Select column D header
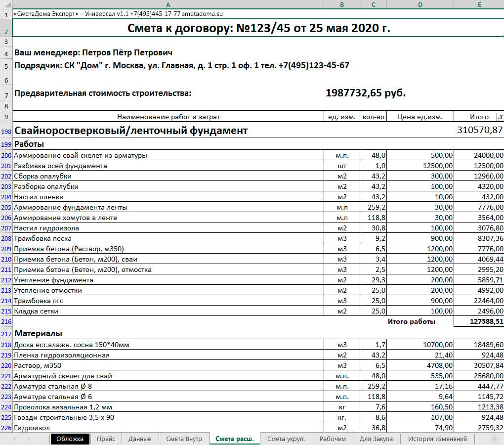Image resolution: width=504 pixels, height=445 pixels. (x=420, y=4)
